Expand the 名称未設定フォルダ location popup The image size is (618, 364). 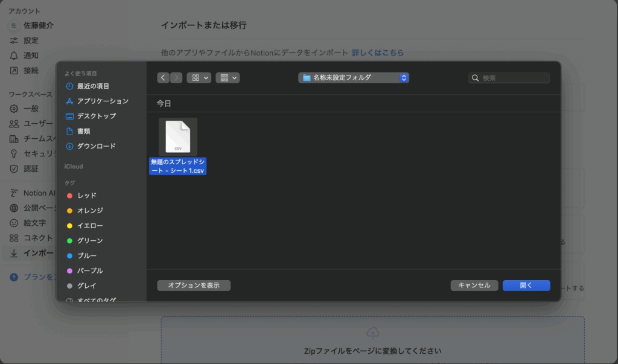click(x=354, y=78)
